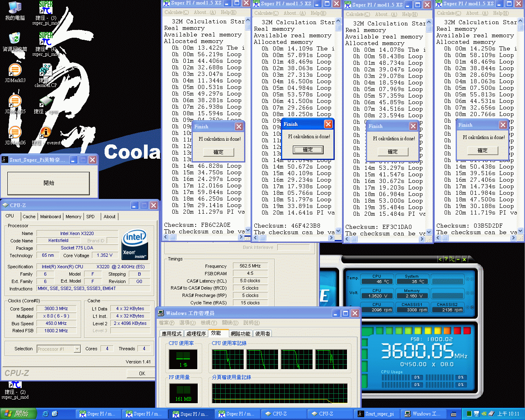Image resolution: width=525 pixels, height=420 pixels.
Task: Click the safely remove hardware tray icon
Action: [x=491, y=414]
